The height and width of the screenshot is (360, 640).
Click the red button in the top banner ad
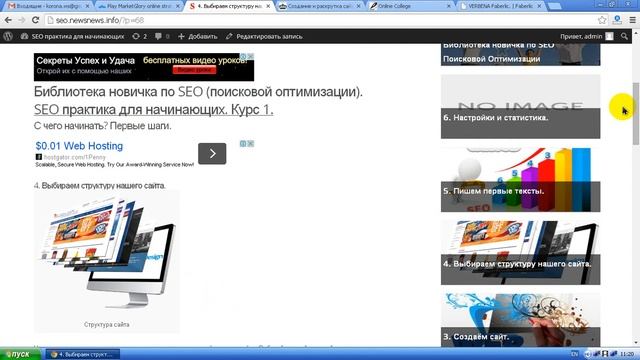point(194,70)
